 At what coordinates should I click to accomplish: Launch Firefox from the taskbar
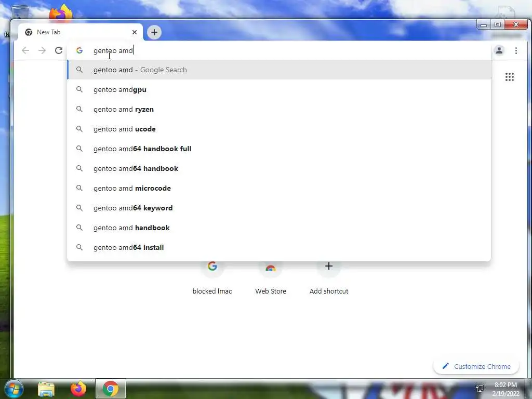tap(78, 389)
